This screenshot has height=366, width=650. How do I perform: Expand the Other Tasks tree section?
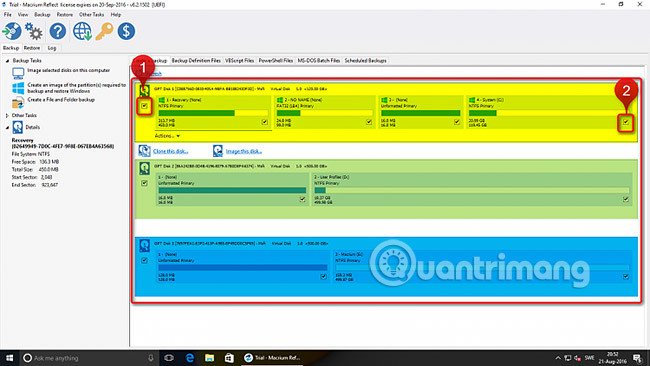7,115
